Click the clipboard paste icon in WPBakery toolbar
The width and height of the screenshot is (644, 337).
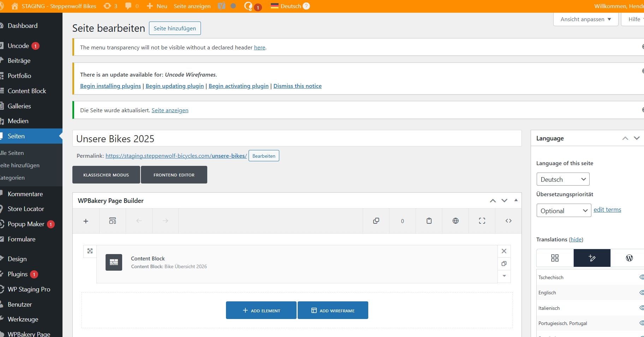click(429, 221)
